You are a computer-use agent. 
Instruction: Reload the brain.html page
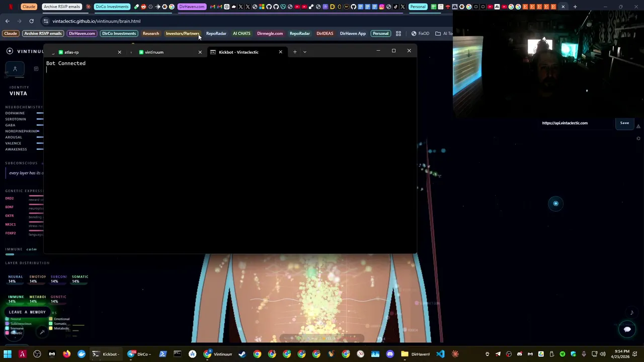[x=31, y=21]
